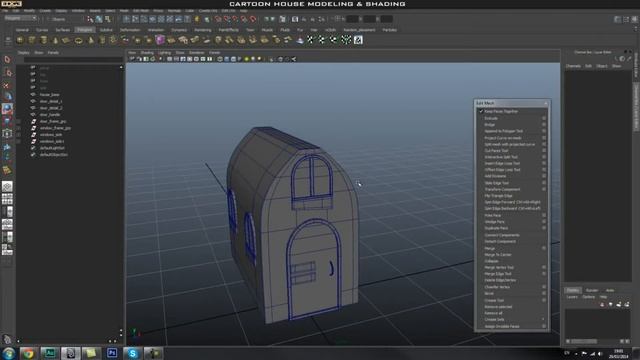Switch to the Render layer tab
The height and width of the screenshot is (360, 640).
[x=592, y=290]
